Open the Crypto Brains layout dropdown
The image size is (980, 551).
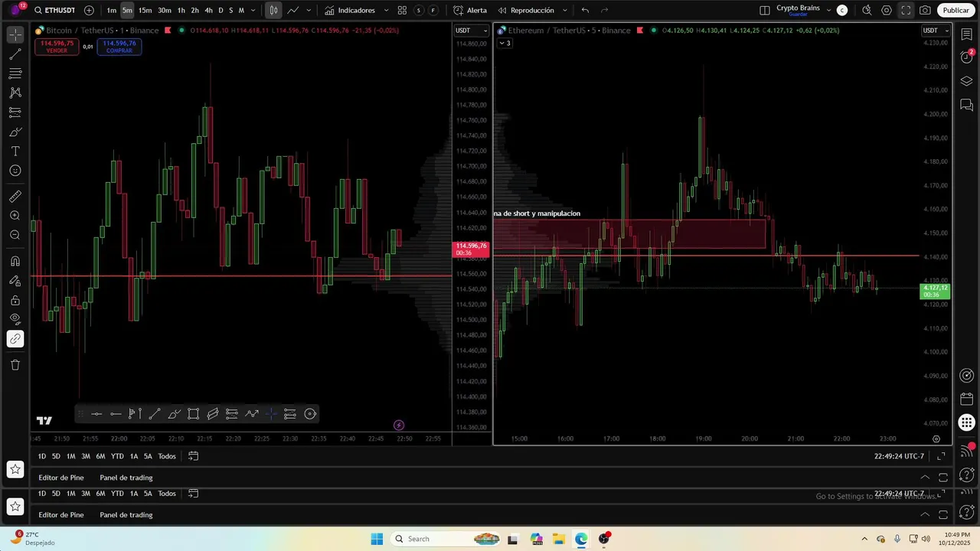click(828, 10)
